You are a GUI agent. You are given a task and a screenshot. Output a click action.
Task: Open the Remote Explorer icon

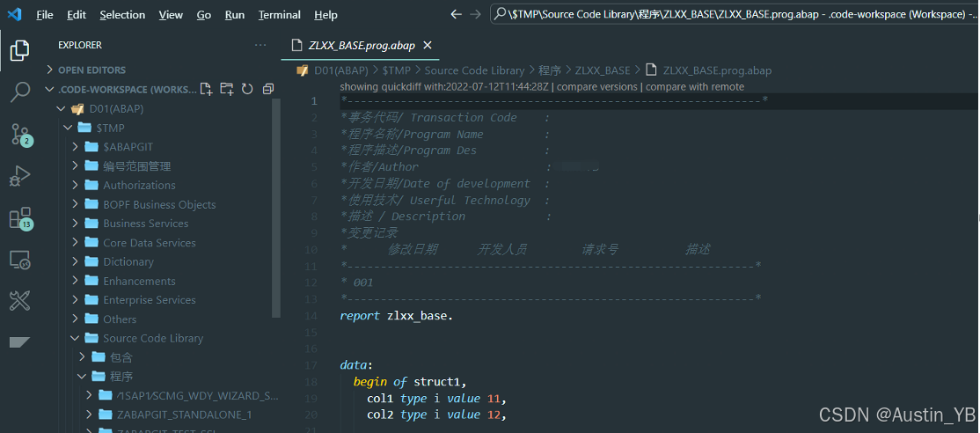coord(19,260)
